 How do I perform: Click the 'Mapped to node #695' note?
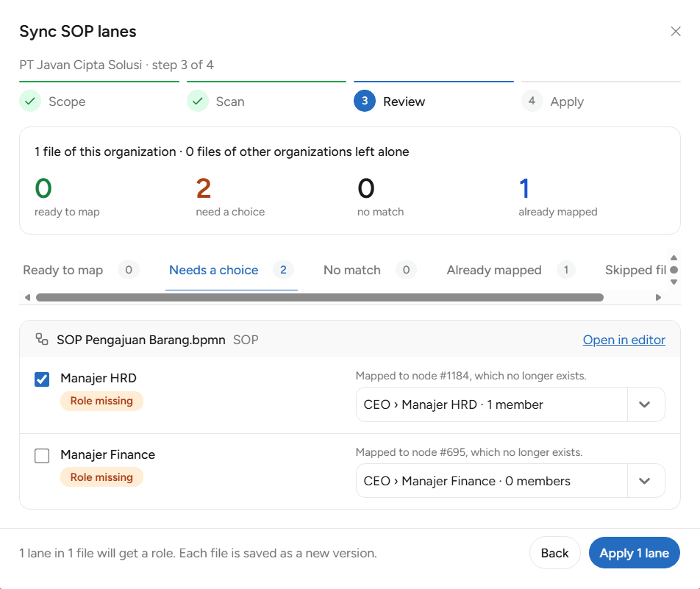(469, 452)
